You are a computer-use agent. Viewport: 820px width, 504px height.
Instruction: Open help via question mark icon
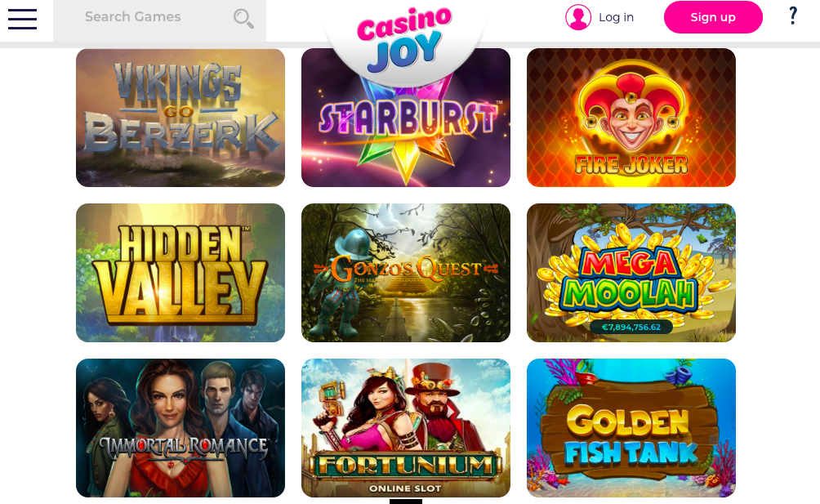click(793, 16)
